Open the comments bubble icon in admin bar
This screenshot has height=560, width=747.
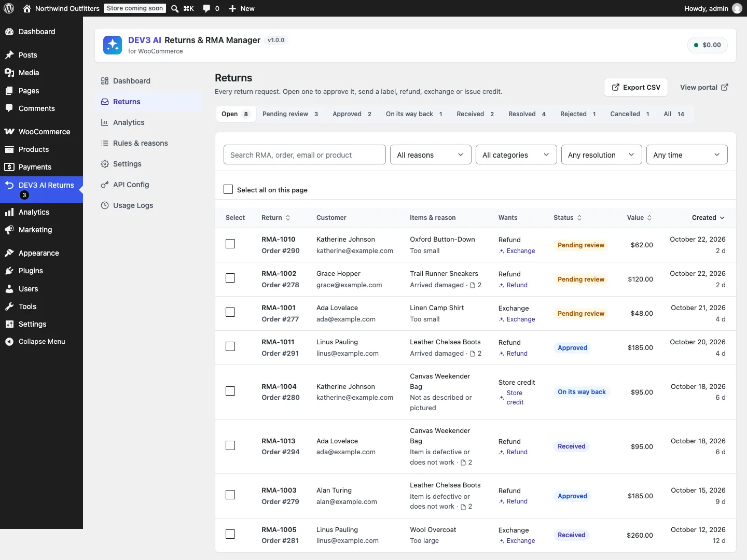pos(206,8)
